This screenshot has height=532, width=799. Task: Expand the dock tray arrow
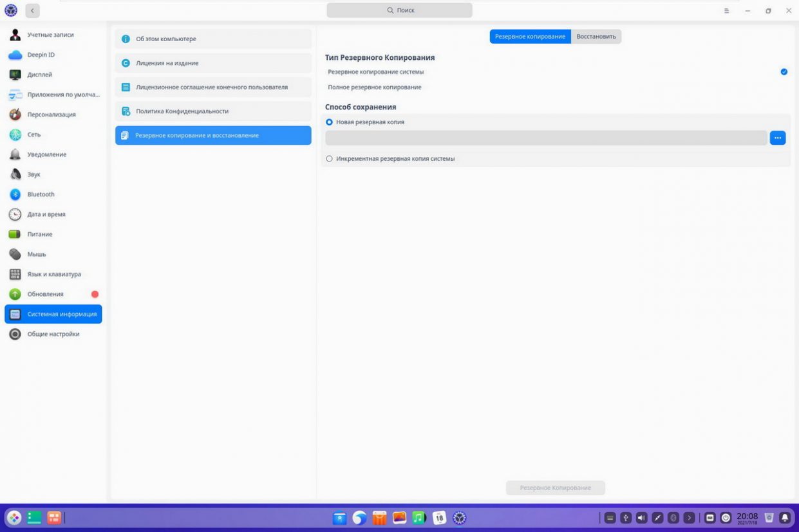tap(690, 517)
